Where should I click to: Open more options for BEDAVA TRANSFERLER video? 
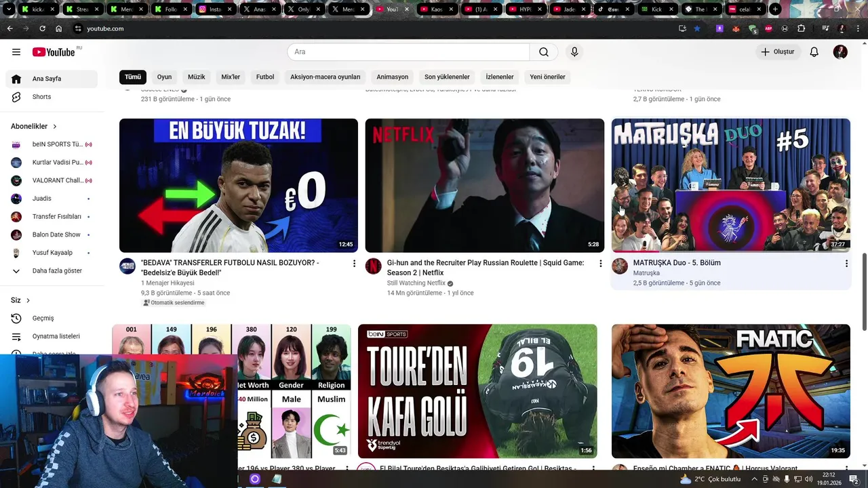point(354,263)
